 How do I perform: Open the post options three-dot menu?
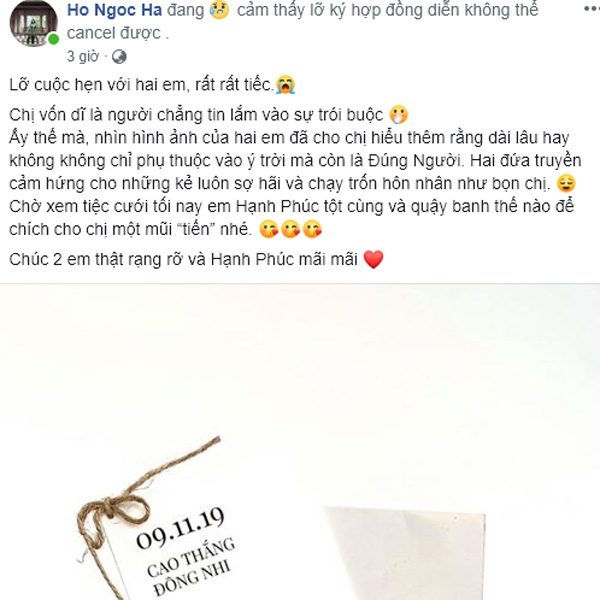(592, 8)
